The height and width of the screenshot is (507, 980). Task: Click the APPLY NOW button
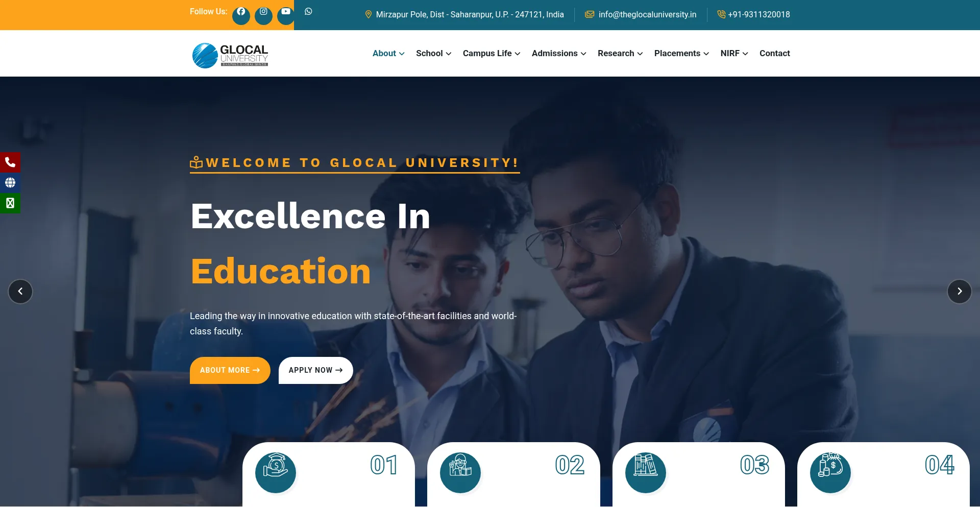point(316,370)
